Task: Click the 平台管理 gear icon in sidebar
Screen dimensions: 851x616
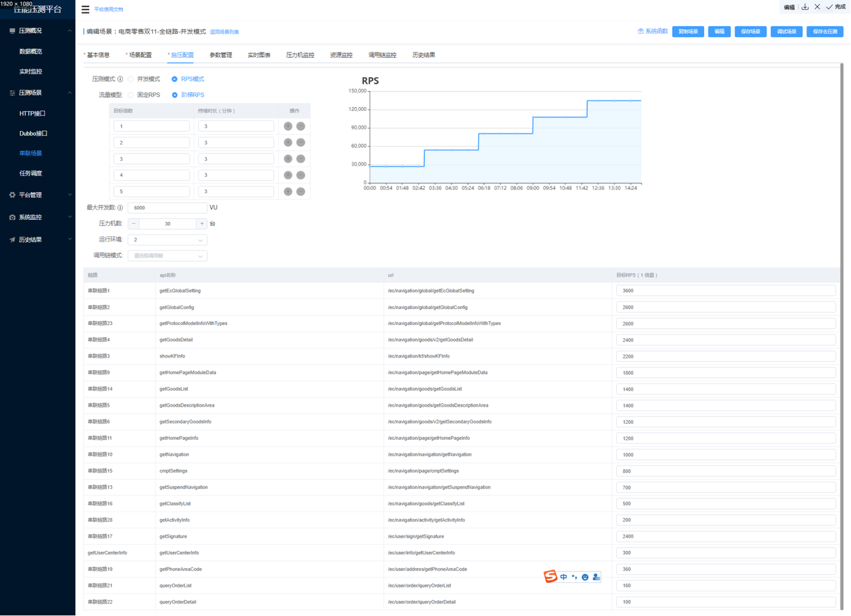Action: click(x=12, y=195)
